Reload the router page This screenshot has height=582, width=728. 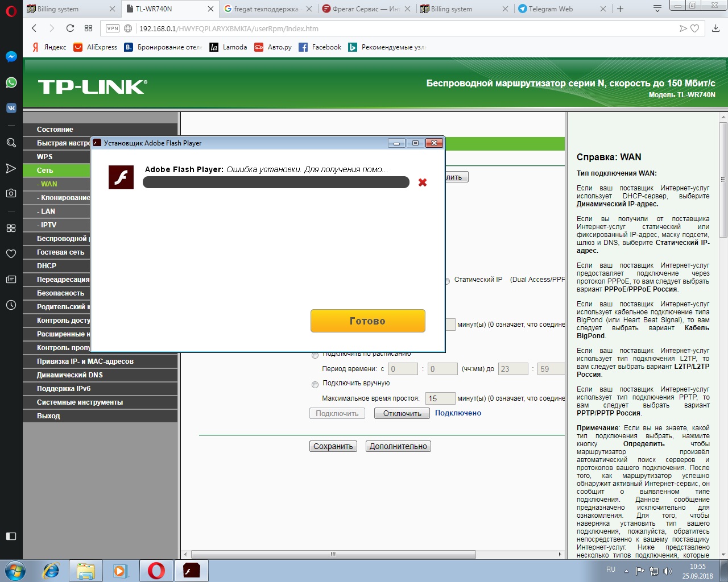(70, 28)
